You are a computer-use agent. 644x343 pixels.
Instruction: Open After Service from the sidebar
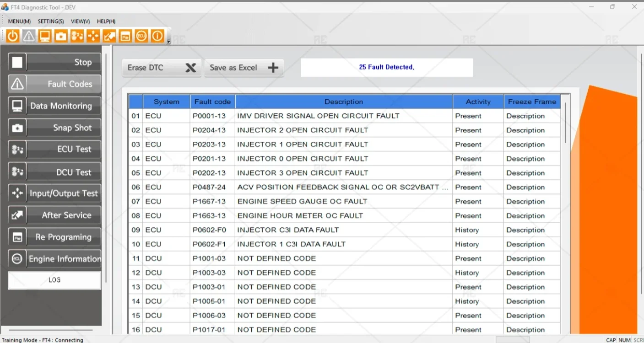click(x=54, y=215)
